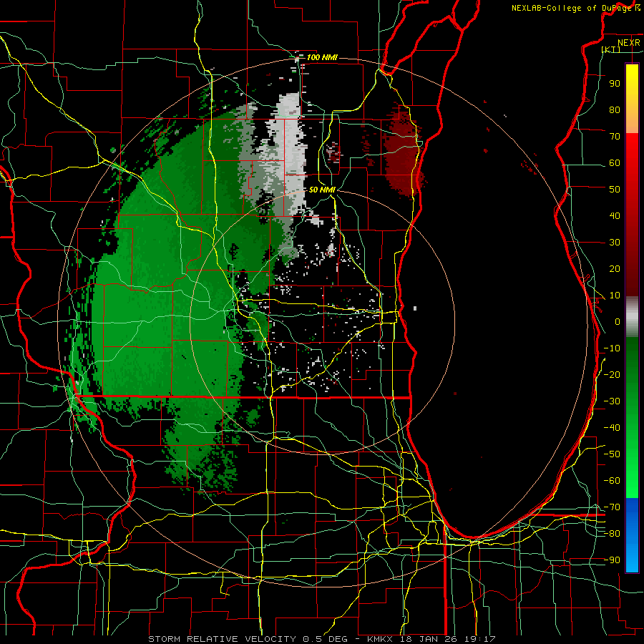
Task: Click the -10 value on the velocity scale
Action: click(612, 348)
